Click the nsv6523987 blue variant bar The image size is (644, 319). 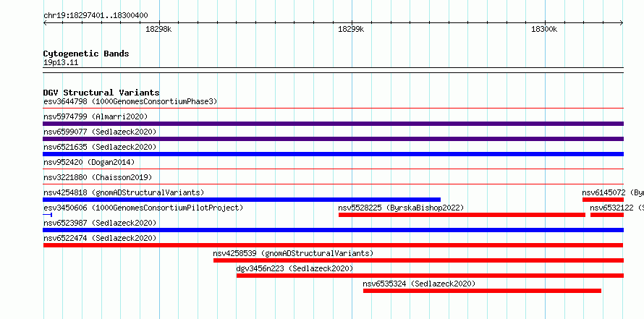tap(333, 230)
